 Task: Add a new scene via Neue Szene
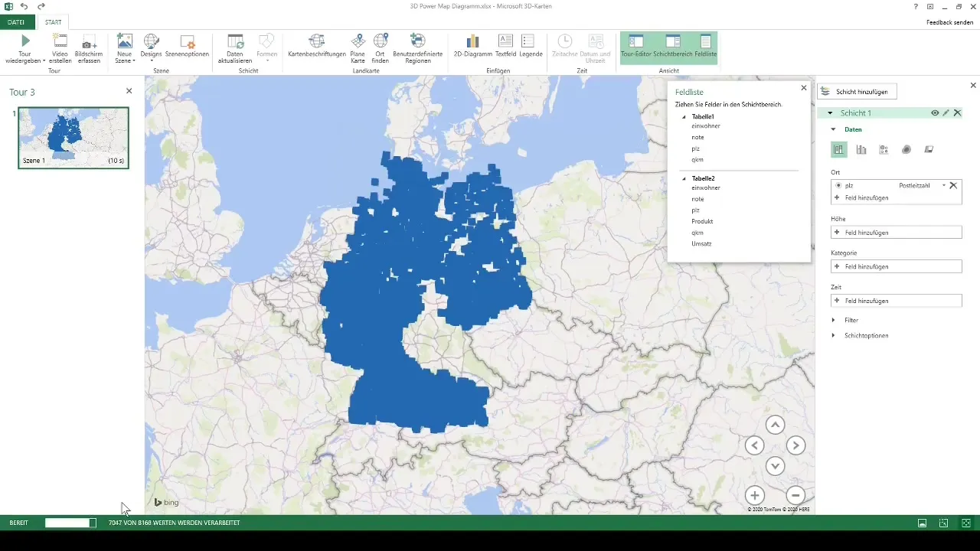(125, 48)
